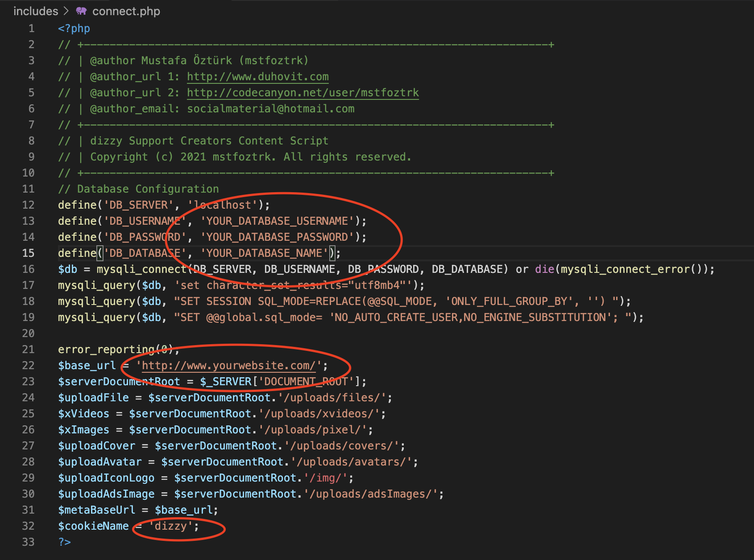
Task: Follow the codecanyon.net user link
Action: 302,93
